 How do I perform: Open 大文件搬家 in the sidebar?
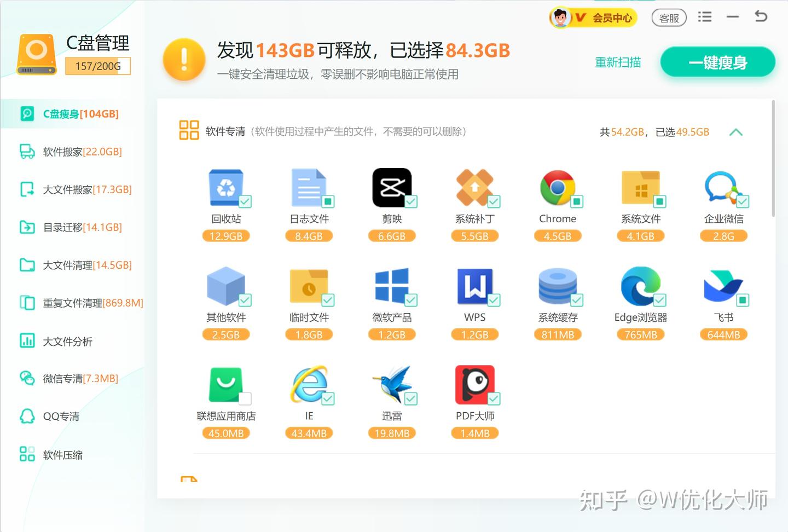click(x=72, y=189)
